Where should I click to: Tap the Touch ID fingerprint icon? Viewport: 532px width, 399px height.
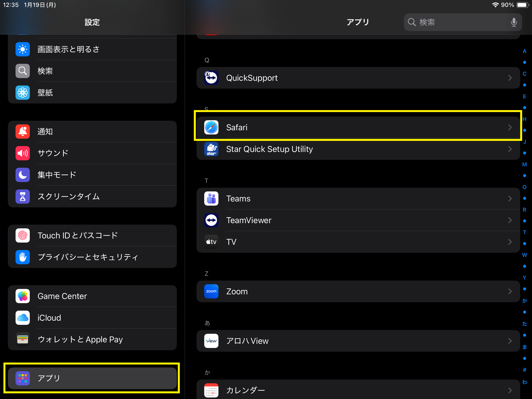pos(23,235)
